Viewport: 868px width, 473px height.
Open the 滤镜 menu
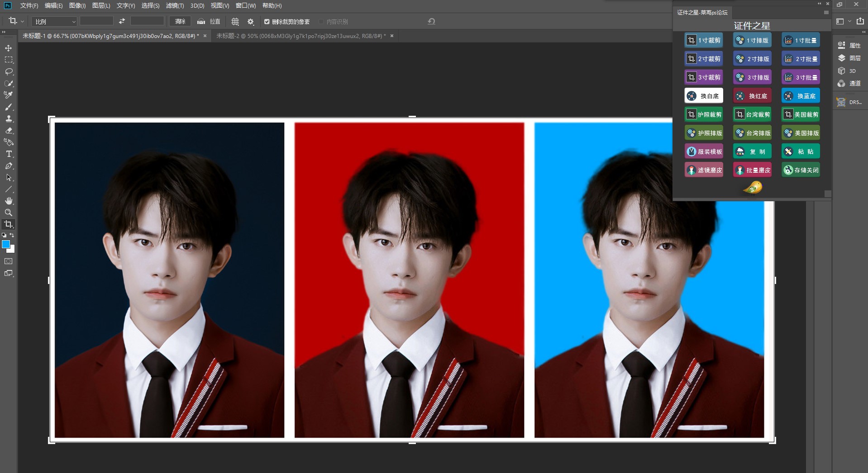[176, 6]
